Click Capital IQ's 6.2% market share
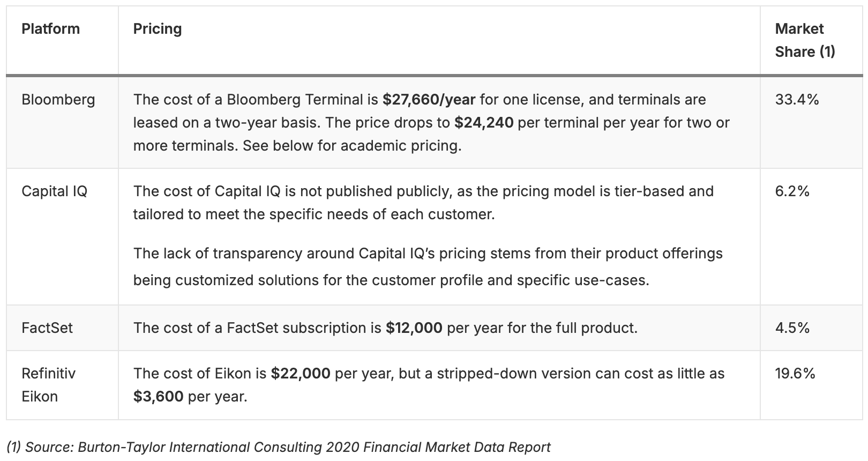Viewport: 868px width, 461px height. (792, 191)
